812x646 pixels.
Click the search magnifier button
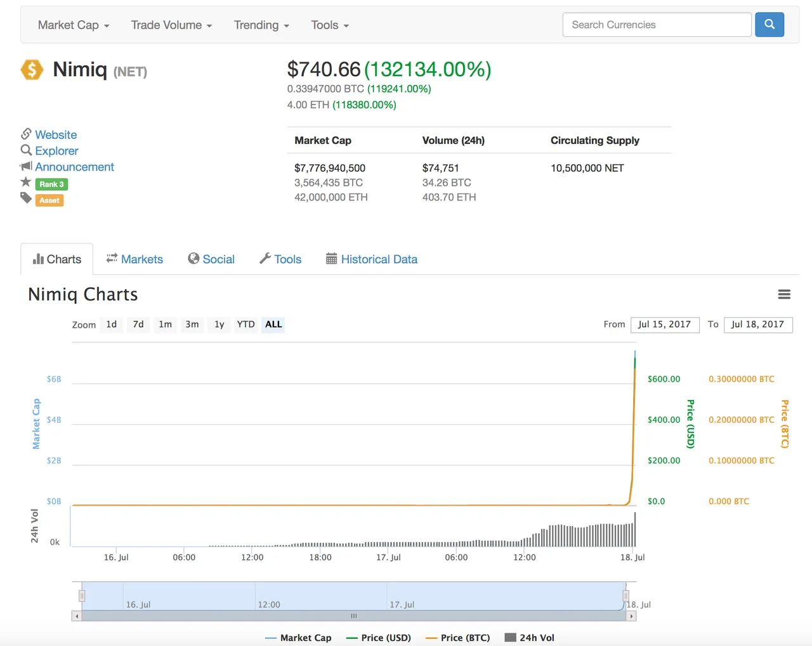(x=769, y=25)
